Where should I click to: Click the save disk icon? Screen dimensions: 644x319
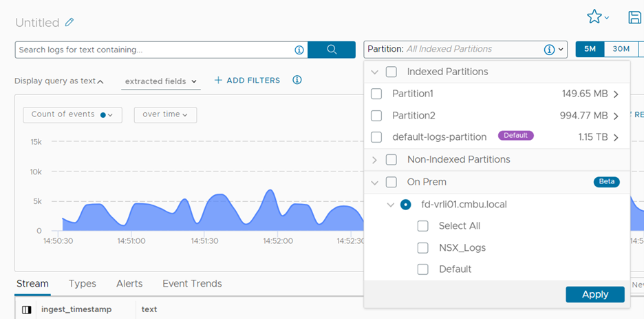coord(634,18)
